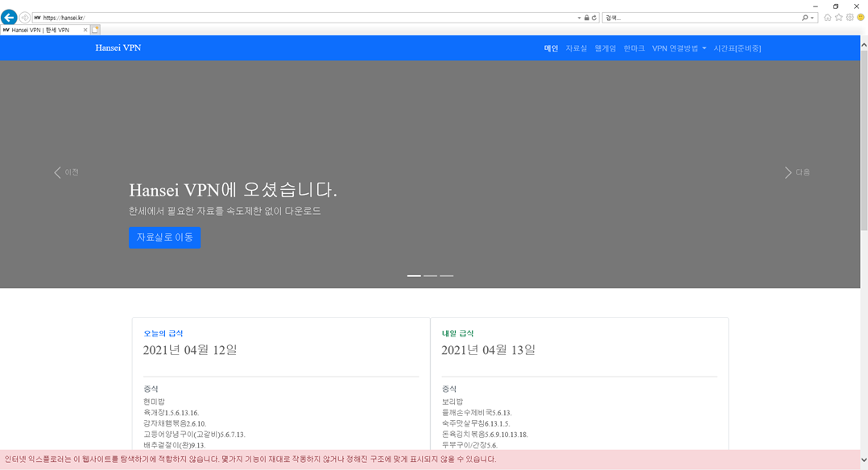This screenshot has width=868, height=470.
Task: Open the 자료실 navigation menu item
Action: click(x=577, y=48)
